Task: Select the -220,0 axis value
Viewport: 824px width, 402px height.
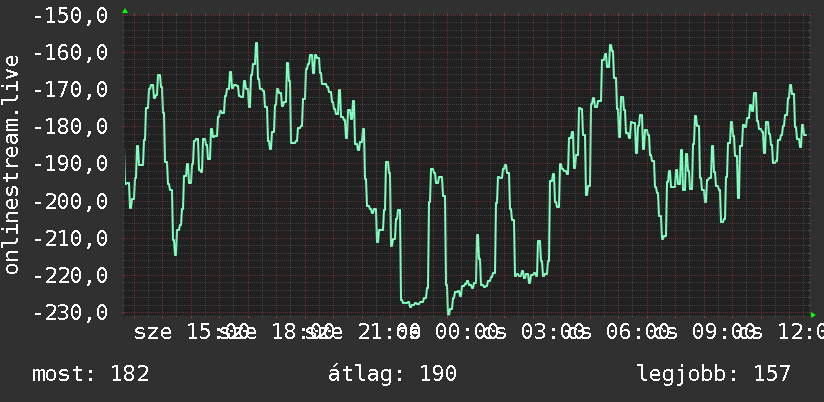Action: (70, 275)
